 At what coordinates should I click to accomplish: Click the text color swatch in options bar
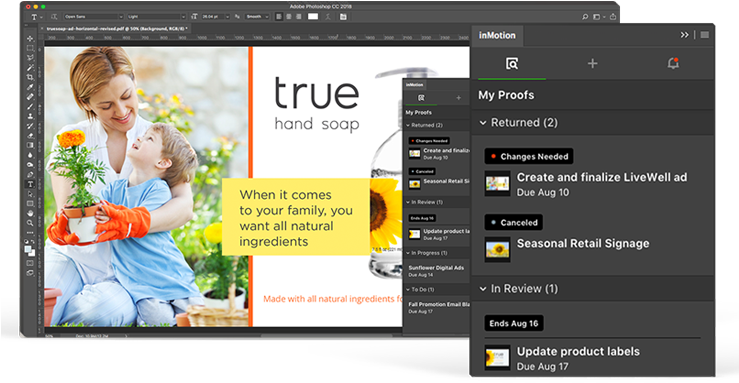[x=313, y=16]
